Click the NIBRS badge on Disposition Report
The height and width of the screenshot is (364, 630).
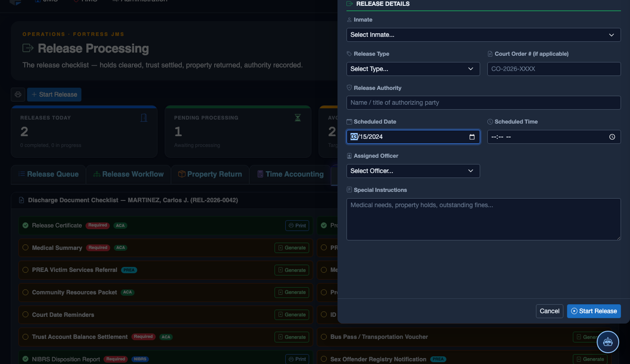pyautogui.click(x=139, y=359)
